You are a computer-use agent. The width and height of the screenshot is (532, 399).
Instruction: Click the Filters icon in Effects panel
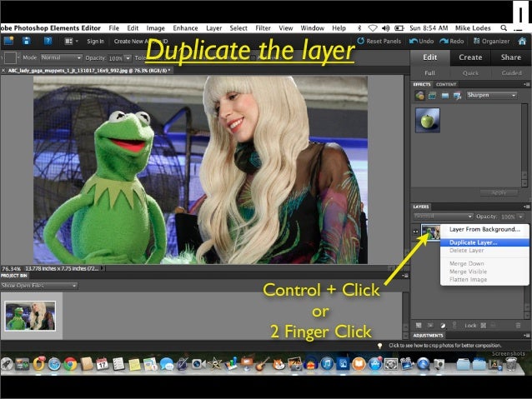419,96
